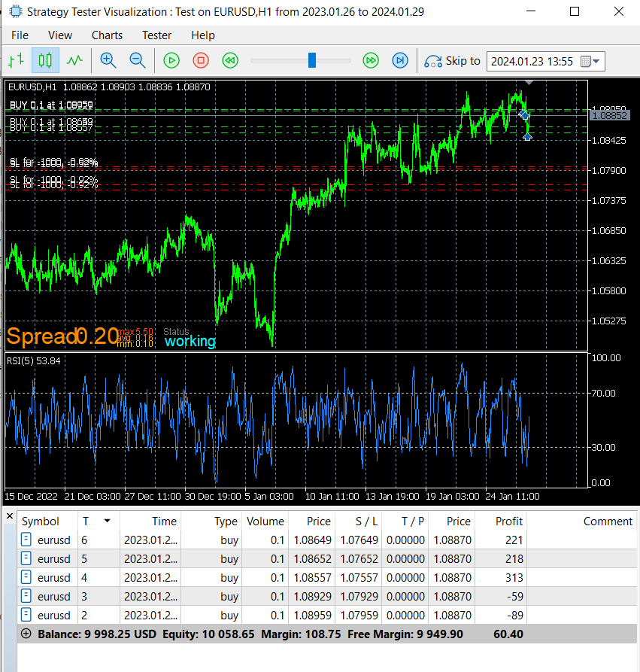Switch chart to bar chart mode
The height and width of the screenshot is (672, 640).
coord(17,60)
